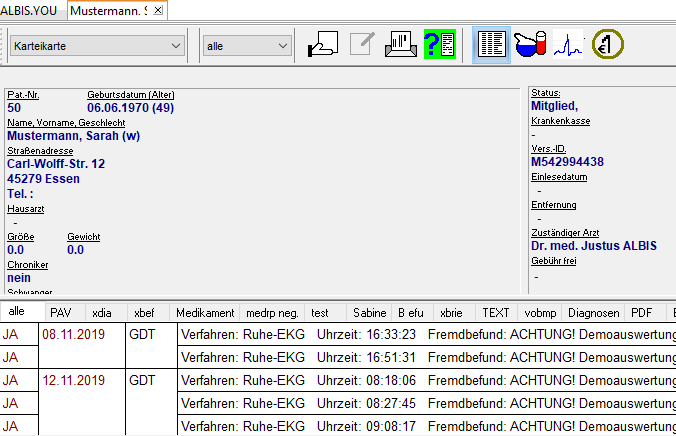Switch to the PDF filter tab

[641, 313]
